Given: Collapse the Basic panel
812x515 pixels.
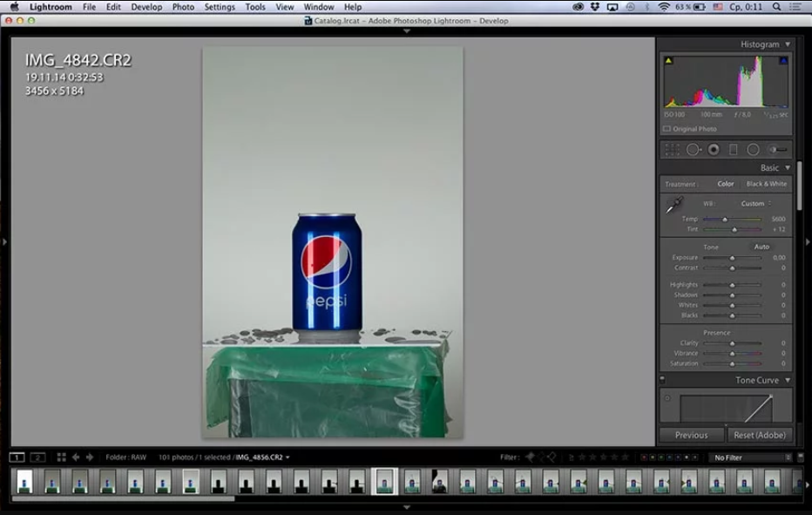Looking at the screenshot, I should click(x=788, y=168).
